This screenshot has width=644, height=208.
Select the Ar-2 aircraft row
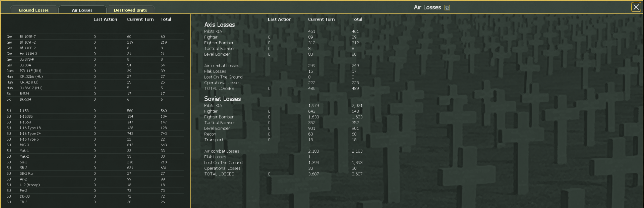(95, 179)
